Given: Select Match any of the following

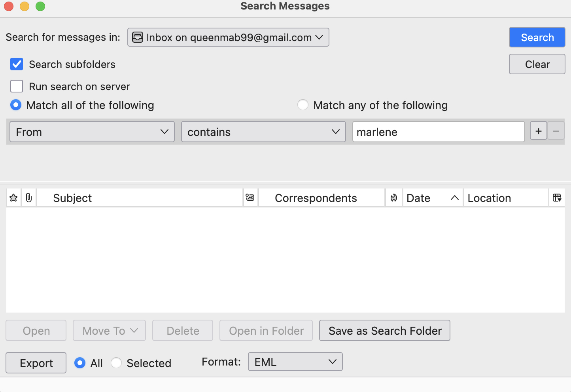Looking at the screenshot, I should click(303, 105).
